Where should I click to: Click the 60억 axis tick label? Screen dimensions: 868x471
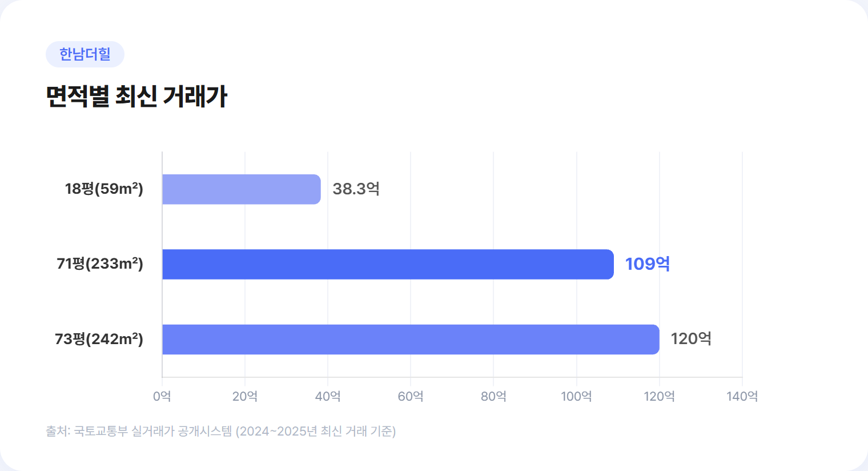click(x=411, y=396)
